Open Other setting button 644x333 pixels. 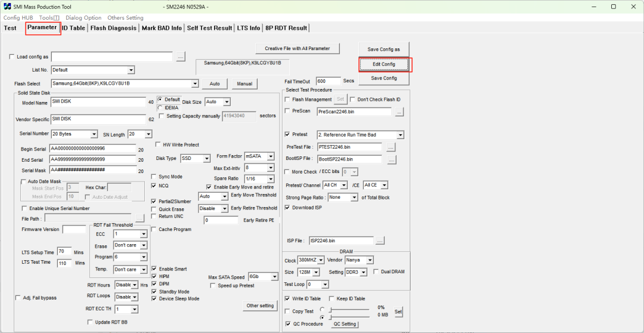pyautogui.click(x=259, y=306)
